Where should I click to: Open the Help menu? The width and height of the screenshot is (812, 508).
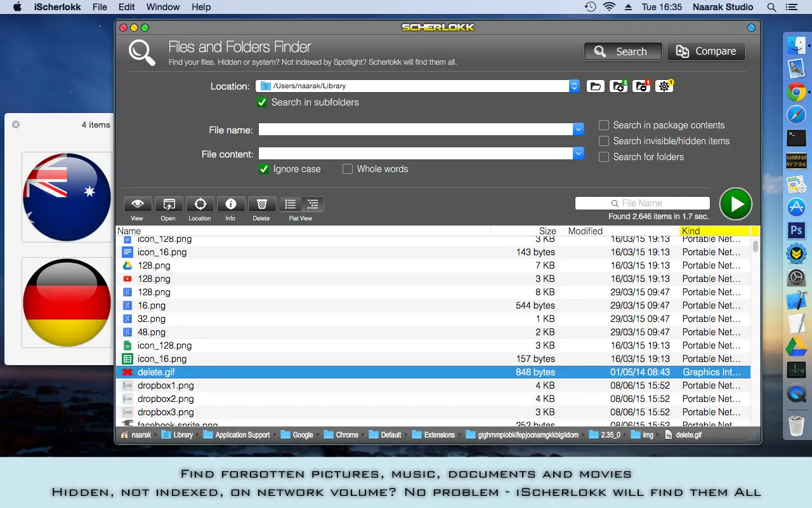[201, 7]
